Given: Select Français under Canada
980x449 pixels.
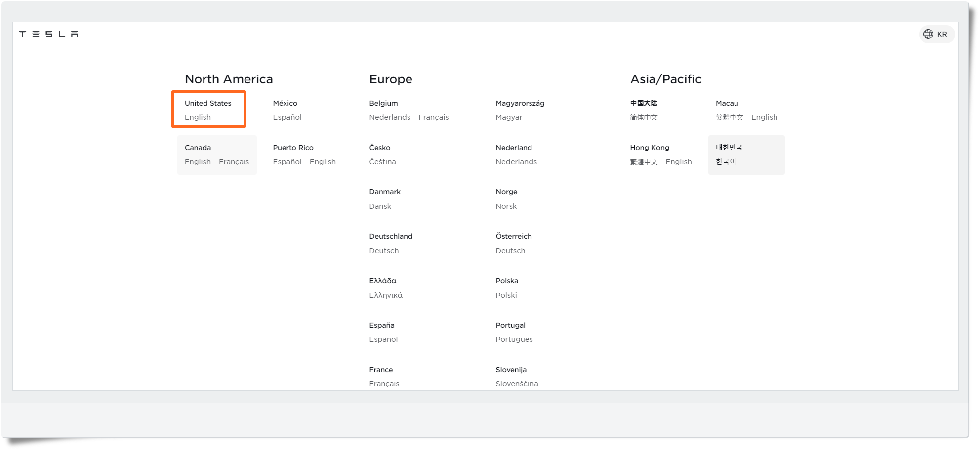Looking at the screenshot, I should click(234, 162).
